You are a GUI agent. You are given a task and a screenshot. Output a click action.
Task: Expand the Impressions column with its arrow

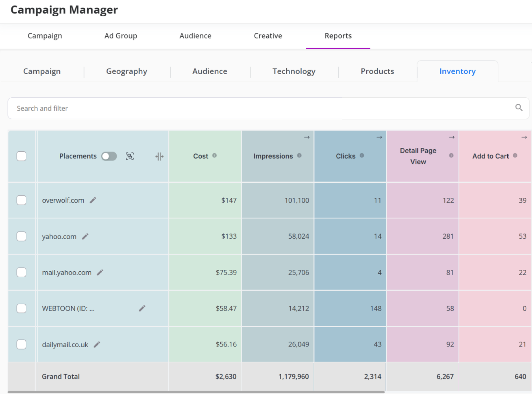coord(307,137)
